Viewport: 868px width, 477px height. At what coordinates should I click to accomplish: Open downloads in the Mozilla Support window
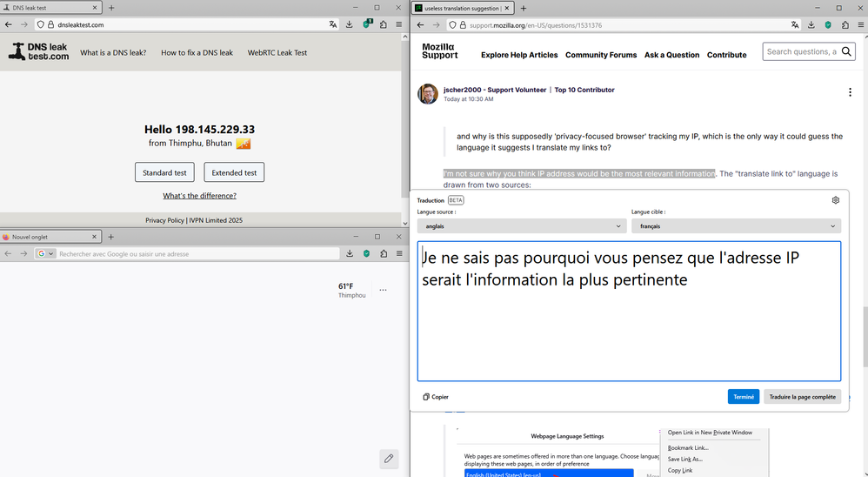811,25
